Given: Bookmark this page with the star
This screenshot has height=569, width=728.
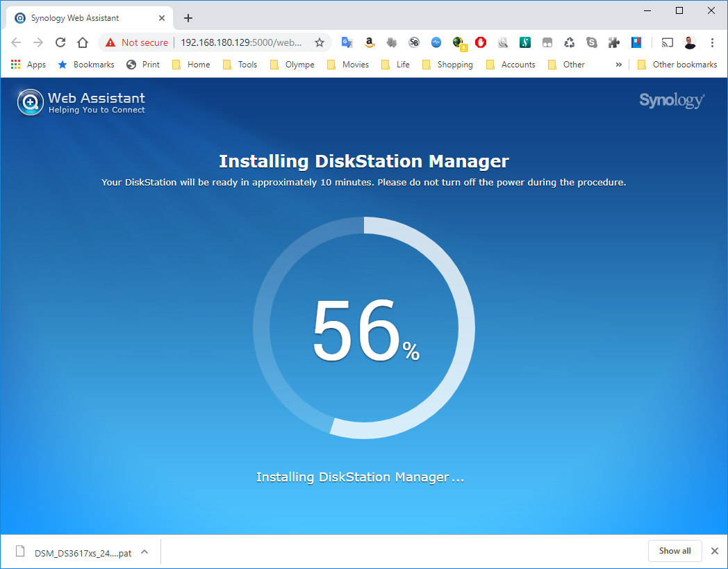Looking at the screenshot, I should point(320,43).
